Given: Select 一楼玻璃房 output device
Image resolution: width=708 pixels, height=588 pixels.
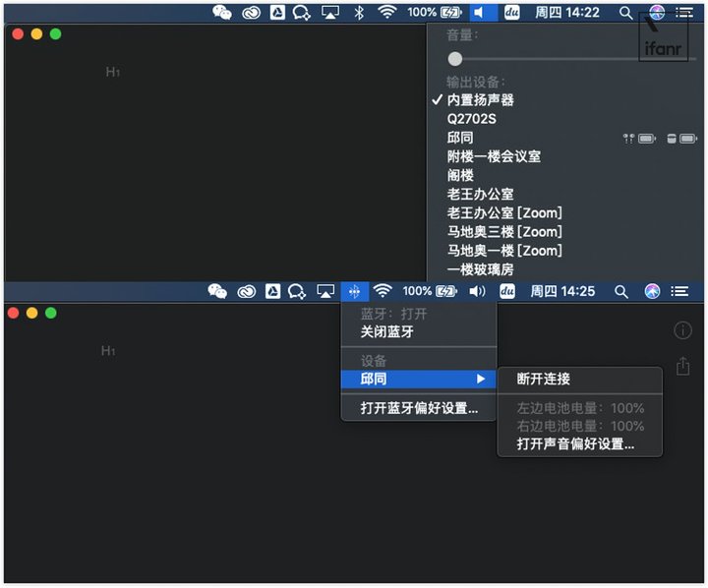Looking at the screenshot, I should pos(564,269).
